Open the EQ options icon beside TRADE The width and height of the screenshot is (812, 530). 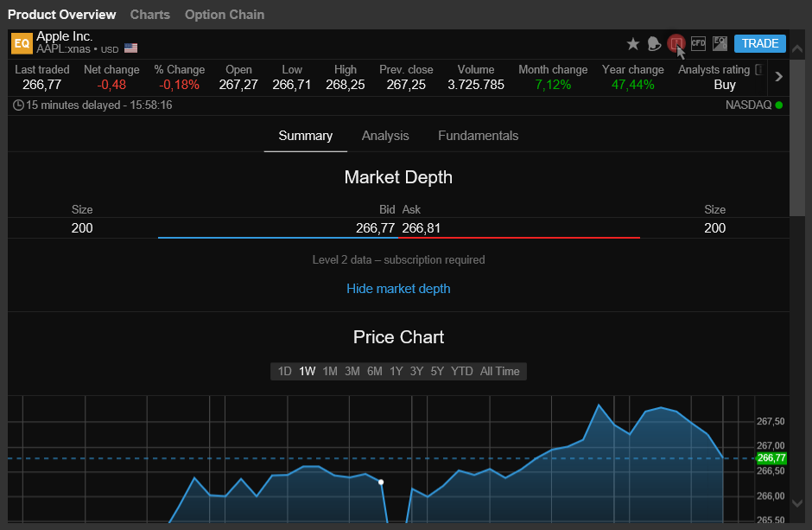click(720, 43)
